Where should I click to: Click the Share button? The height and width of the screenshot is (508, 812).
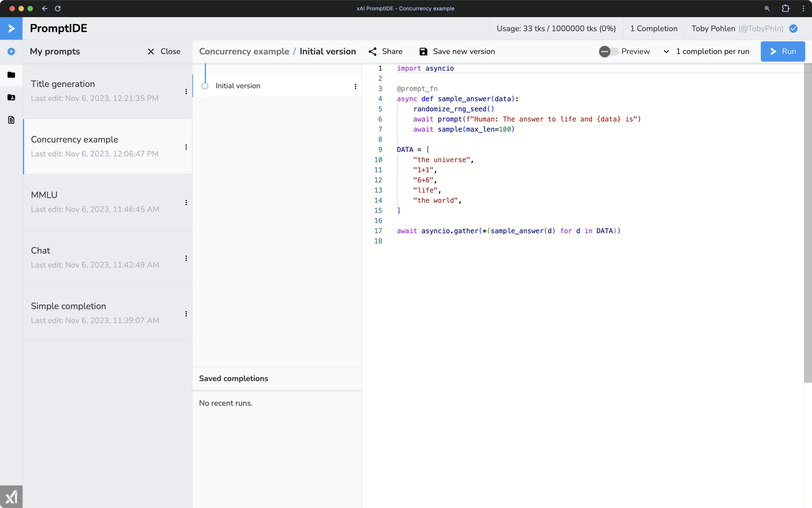[x=386, y=51]
